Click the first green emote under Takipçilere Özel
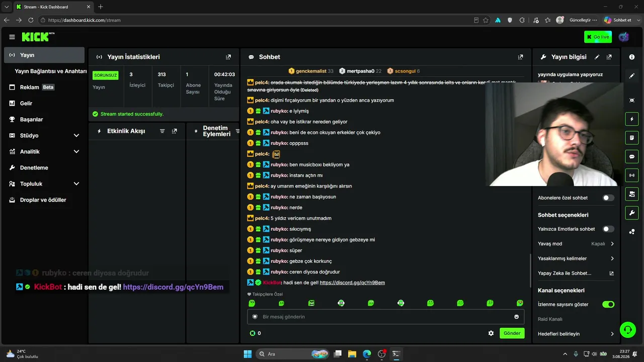Viewport: 644px width, 362px height. (252, 303)
